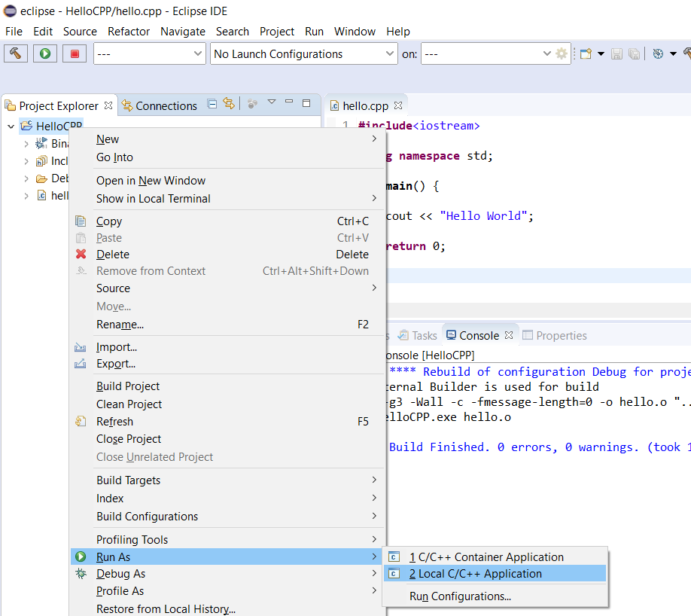
Task: Expand the Includes tree node
Action: pos(26,161)
